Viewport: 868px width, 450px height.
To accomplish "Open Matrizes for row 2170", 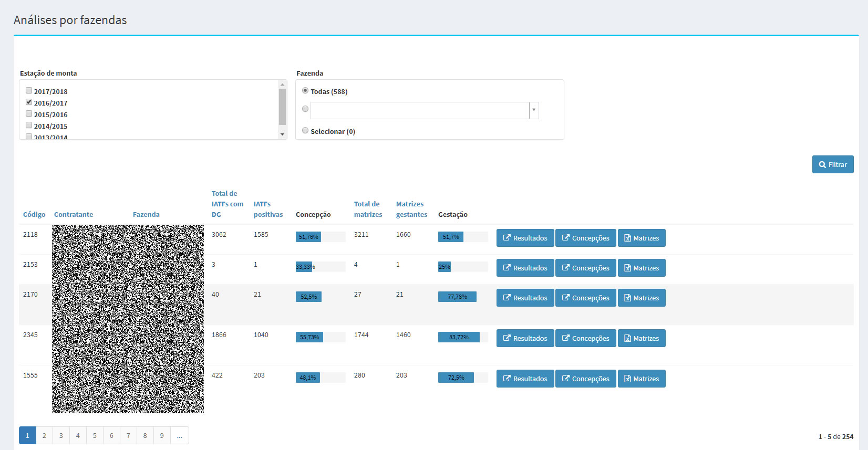I will 642,298.
